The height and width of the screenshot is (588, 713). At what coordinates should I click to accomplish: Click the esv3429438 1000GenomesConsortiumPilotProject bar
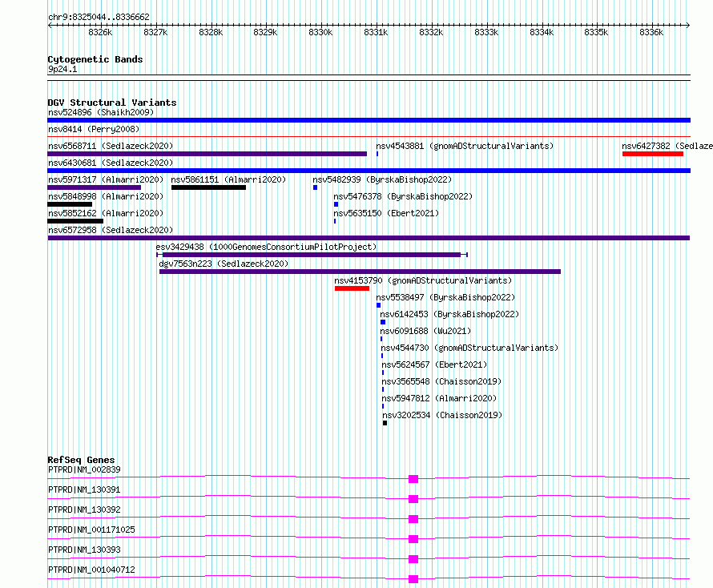[312, 255]
